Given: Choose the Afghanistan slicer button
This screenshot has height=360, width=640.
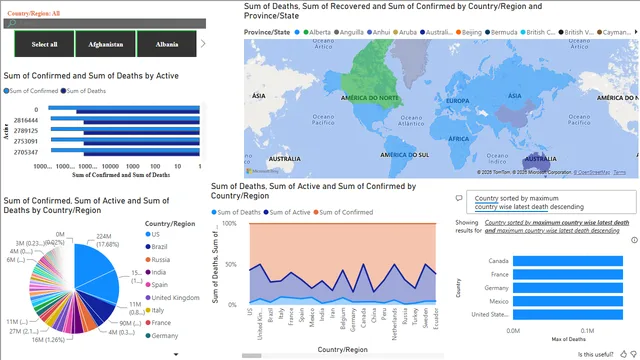Looking at the screenshot, I should coord(105,44).
